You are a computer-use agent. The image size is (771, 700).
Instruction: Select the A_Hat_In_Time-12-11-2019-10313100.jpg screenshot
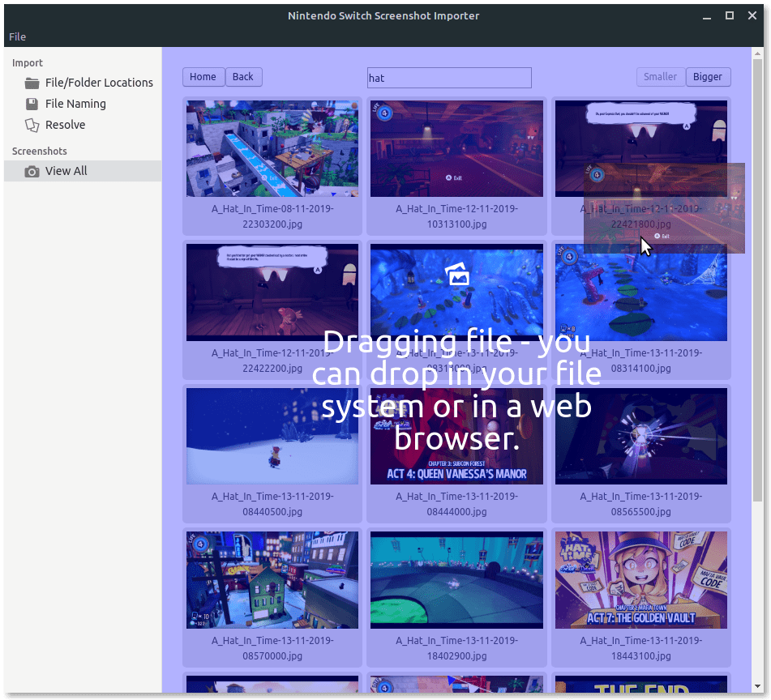pyautogui.click(x=456, y=149)
